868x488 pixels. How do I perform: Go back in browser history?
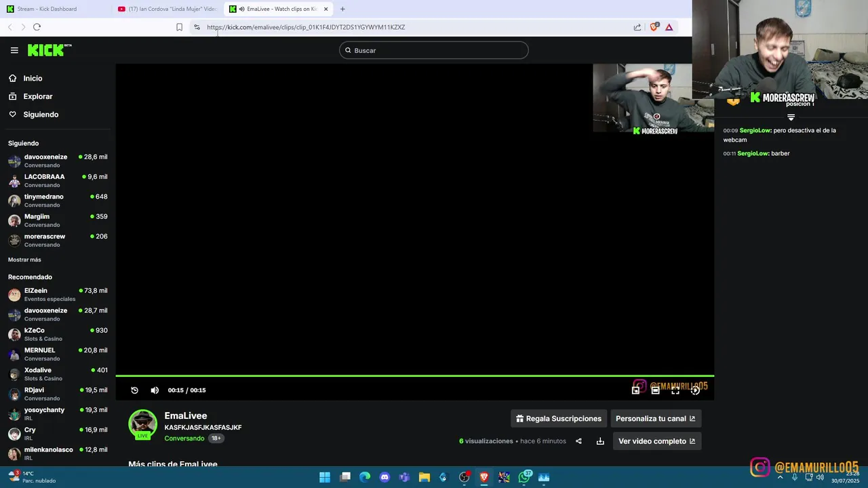click(9, 27)
